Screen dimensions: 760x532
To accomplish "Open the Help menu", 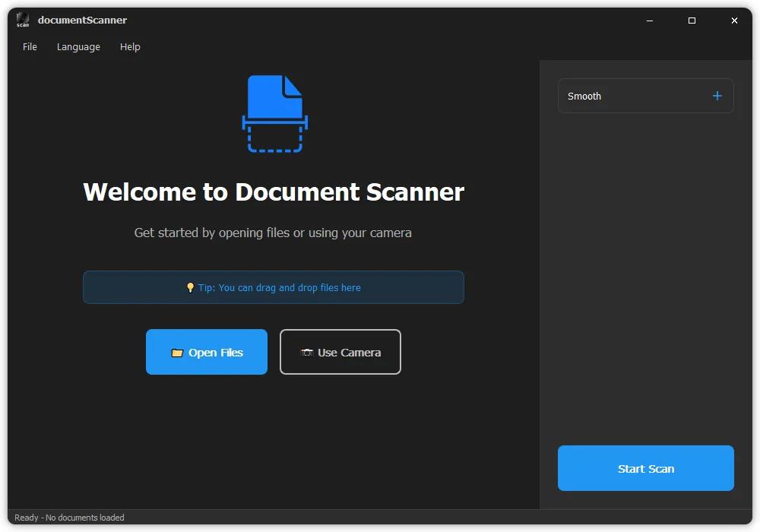I will (130, 46).
